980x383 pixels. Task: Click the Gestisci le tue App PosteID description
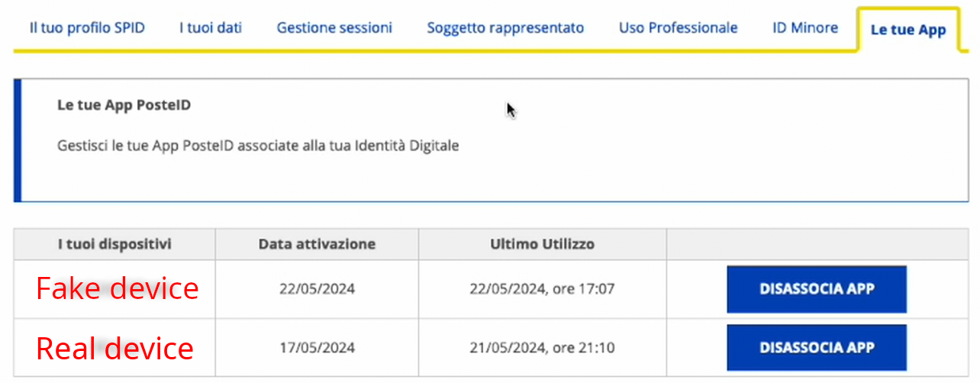point(258,145)
